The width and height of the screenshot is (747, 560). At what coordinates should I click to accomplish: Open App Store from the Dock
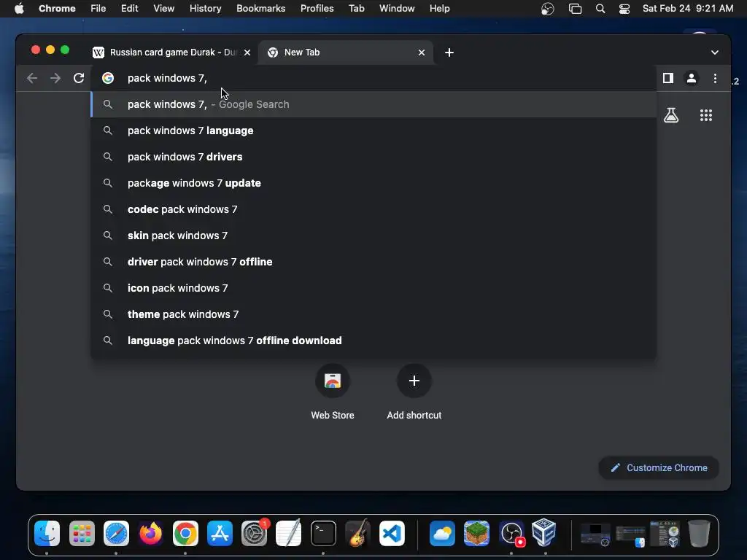[x=220, y=533]
